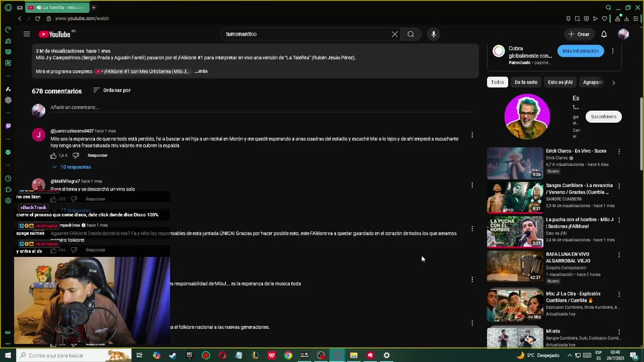Dislike the comment by @juancruzlozano8437

[x=76, y=155]
